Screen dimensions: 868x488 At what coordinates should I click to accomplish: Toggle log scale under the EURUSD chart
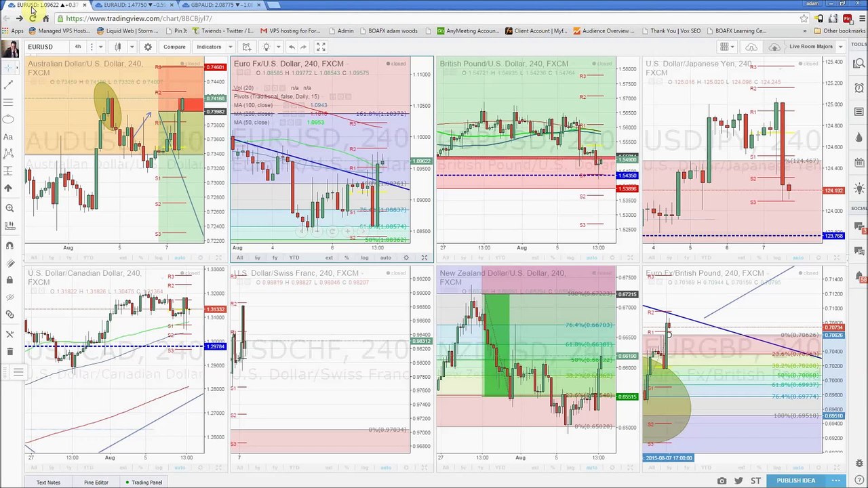coord(365,258)
